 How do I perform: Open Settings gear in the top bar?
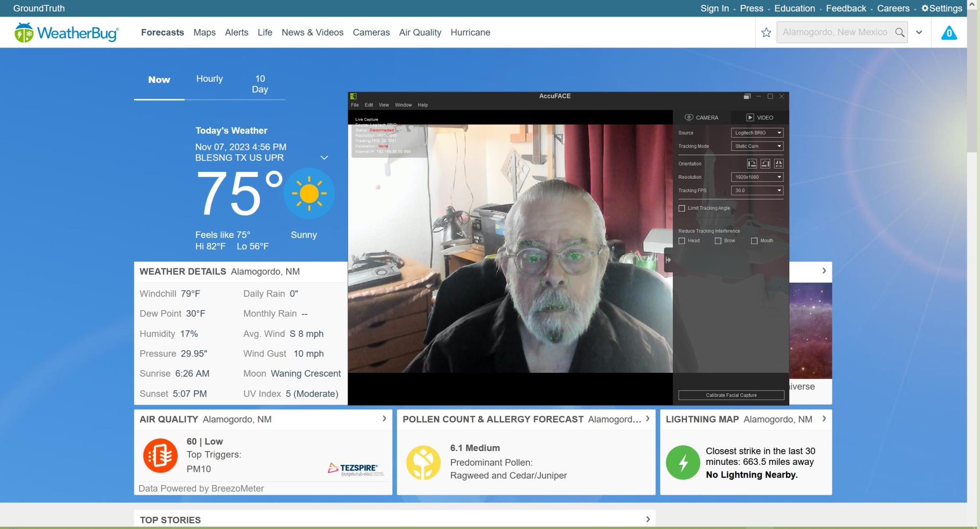942,8
